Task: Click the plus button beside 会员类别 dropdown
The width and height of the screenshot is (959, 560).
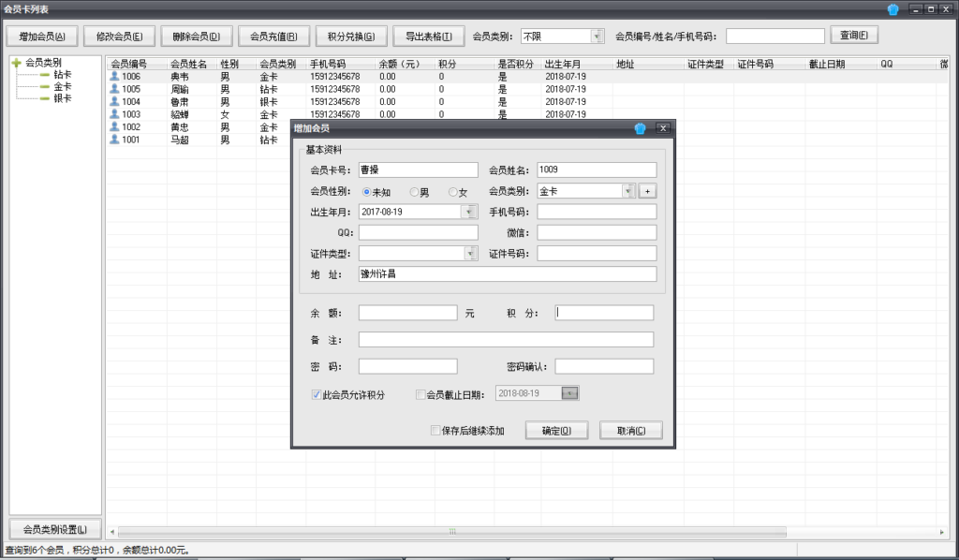Action: pyautogui.click(x=647, y=191)
